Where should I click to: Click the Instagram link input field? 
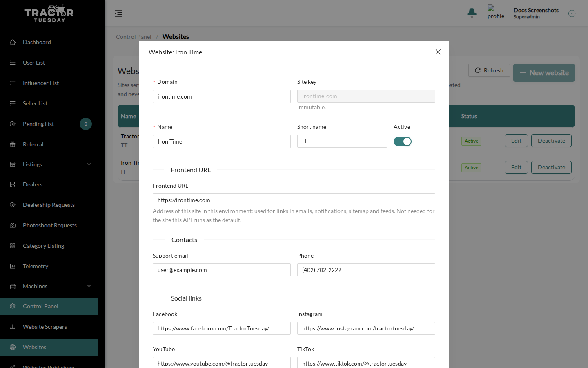pyautogui.click(x=366, y=328)
